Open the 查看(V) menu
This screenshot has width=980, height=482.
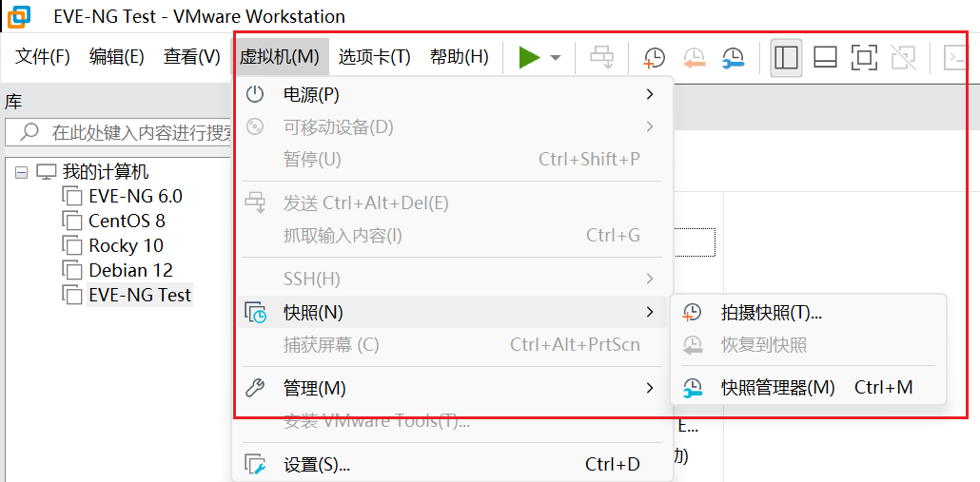192,57
